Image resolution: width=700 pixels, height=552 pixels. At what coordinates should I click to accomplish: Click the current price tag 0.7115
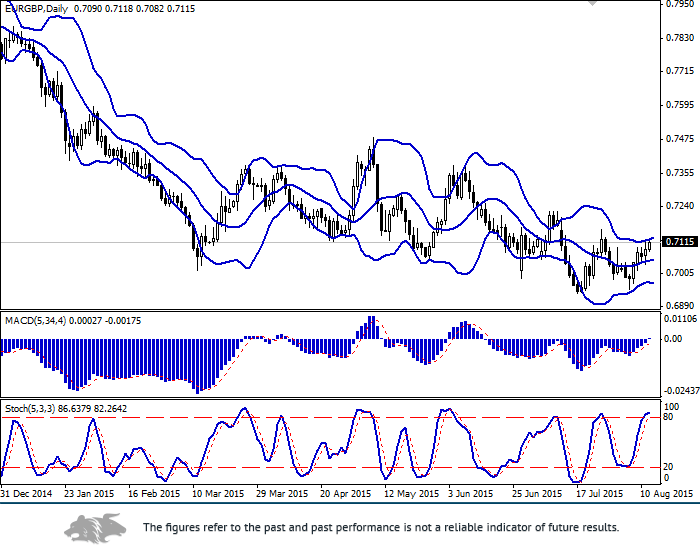click(680, 242)
